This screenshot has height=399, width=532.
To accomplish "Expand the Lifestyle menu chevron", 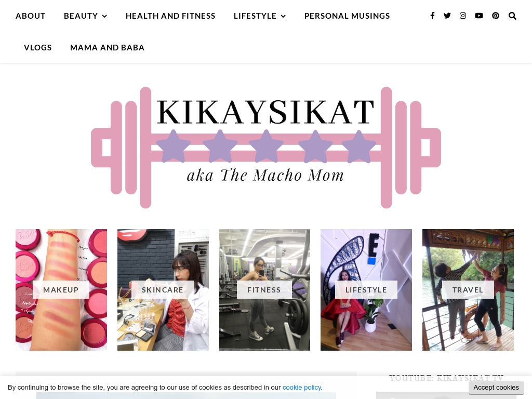I will (x=283, y=16).
